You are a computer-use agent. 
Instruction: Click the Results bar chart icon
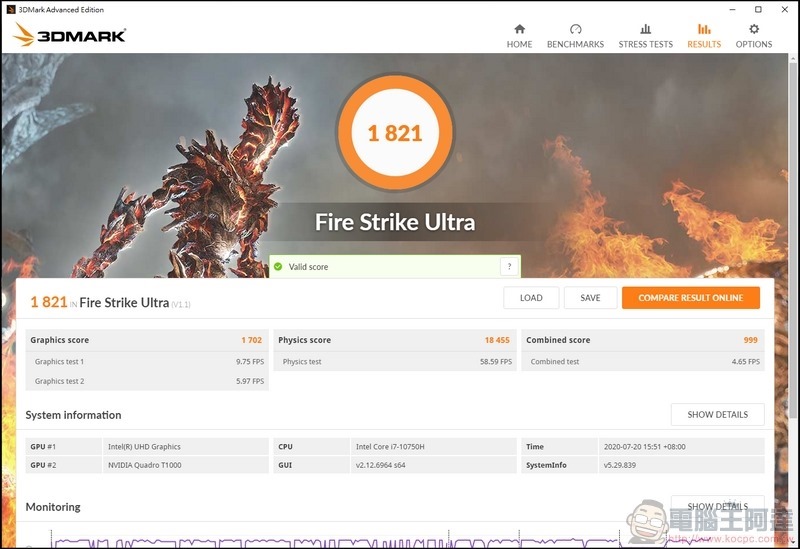[704, 29]
